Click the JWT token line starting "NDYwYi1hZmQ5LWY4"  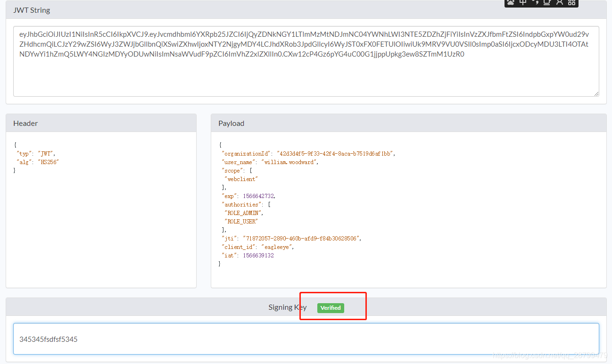tap(241, 54)
